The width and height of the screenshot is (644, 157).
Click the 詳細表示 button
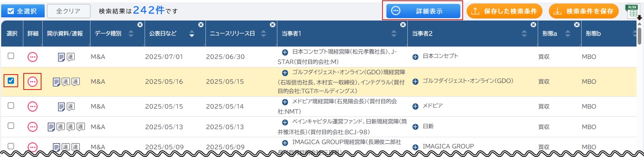point(423,11)
